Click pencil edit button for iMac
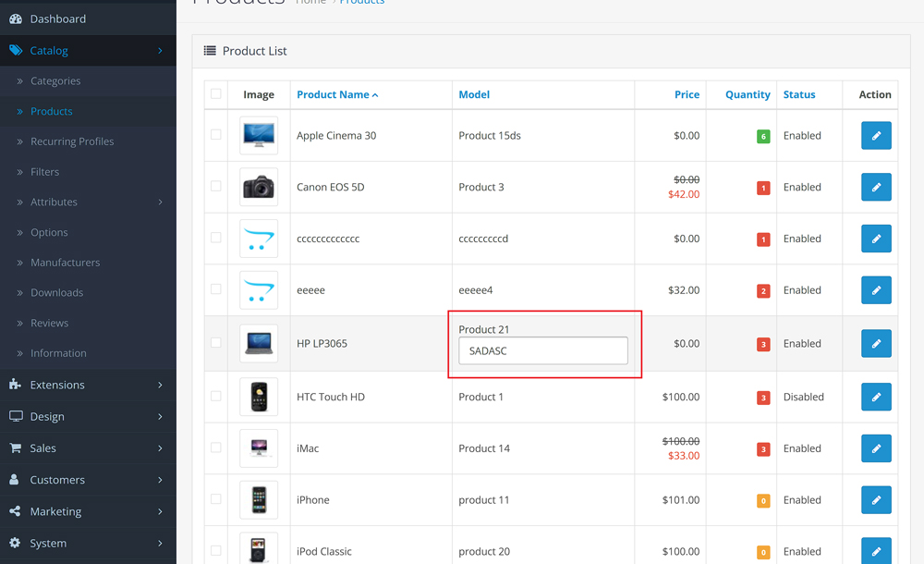The height and width of the screenshot is (564, 924). click(876, 448)
